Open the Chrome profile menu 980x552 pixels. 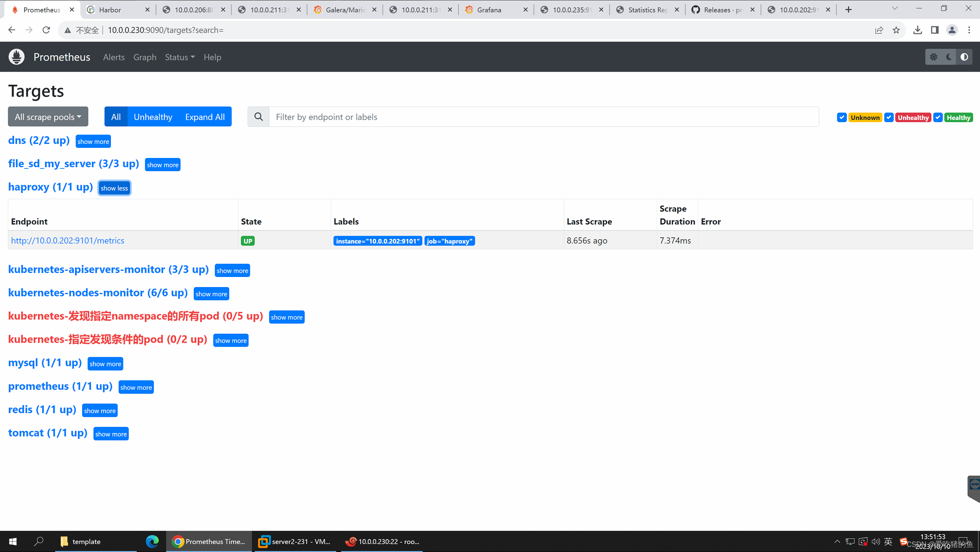click(x=952, y=30)
